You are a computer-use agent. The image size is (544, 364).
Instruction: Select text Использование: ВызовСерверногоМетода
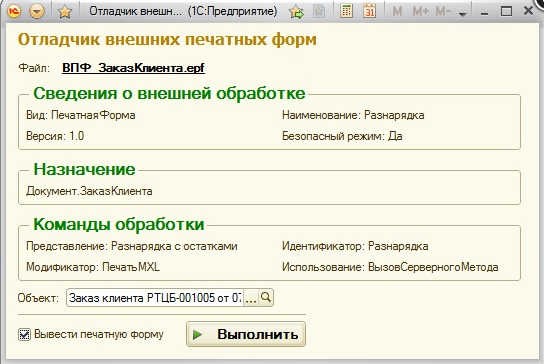tap(390, 267)
